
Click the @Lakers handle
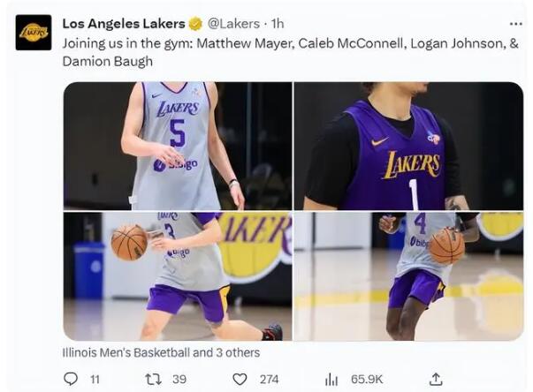pos(233,24)
